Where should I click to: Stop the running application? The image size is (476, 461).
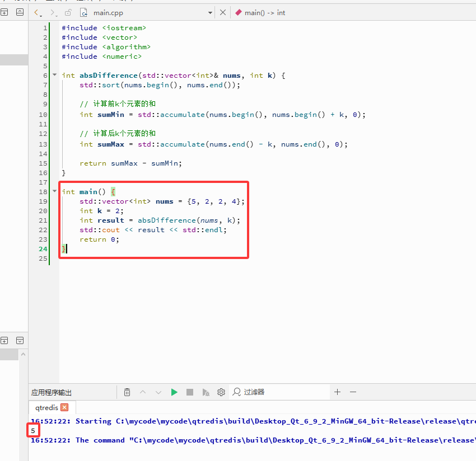coord(190,392)
